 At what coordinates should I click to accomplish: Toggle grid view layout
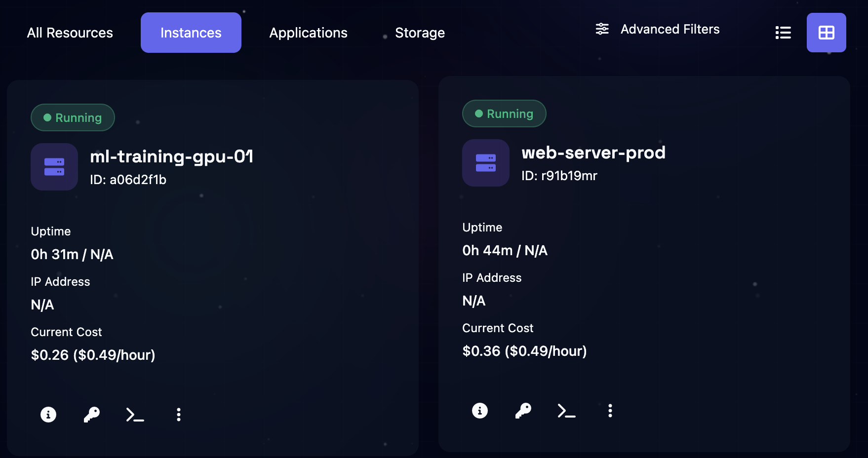click(x=826, y=32)
